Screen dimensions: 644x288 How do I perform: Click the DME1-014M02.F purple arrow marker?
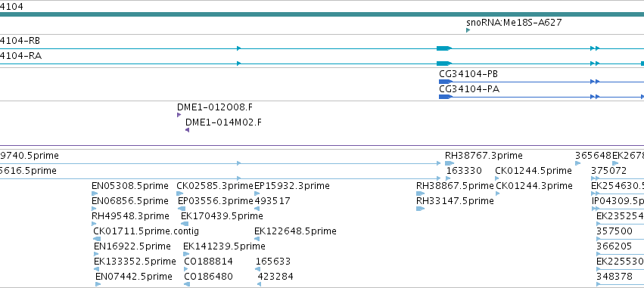(x=187, y=130)
